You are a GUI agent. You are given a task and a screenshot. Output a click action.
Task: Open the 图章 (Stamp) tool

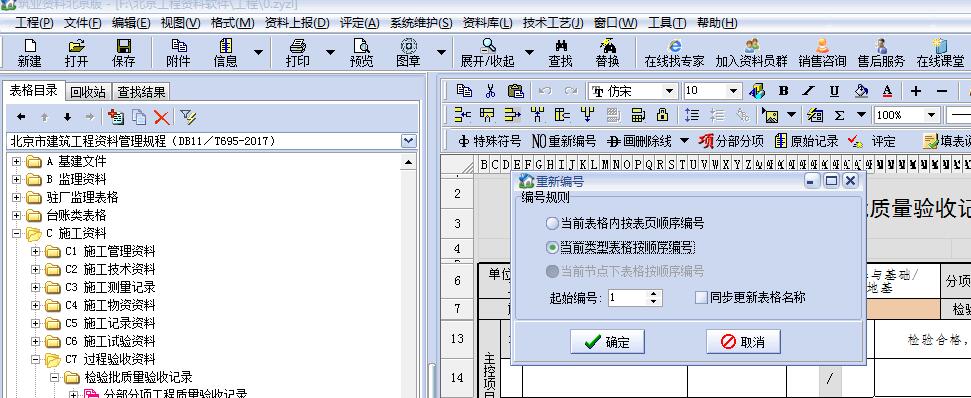coord(408,53)
